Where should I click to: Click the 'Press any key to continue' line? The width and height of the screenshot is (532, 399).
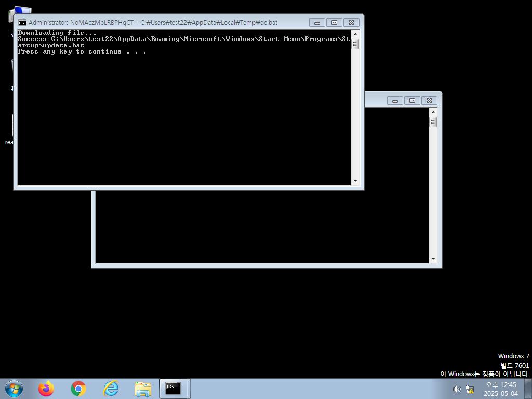tap(82, 51)
